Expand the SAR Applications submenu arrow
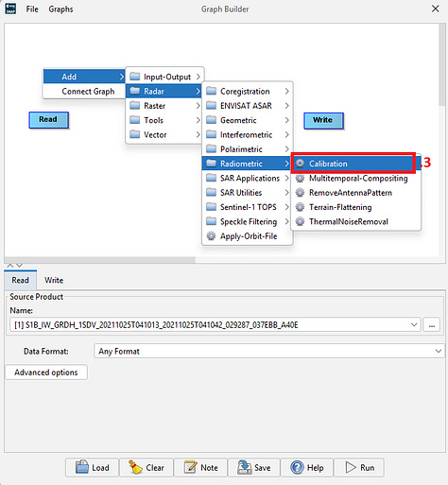 pyautogui.click(x=286, y=178)
